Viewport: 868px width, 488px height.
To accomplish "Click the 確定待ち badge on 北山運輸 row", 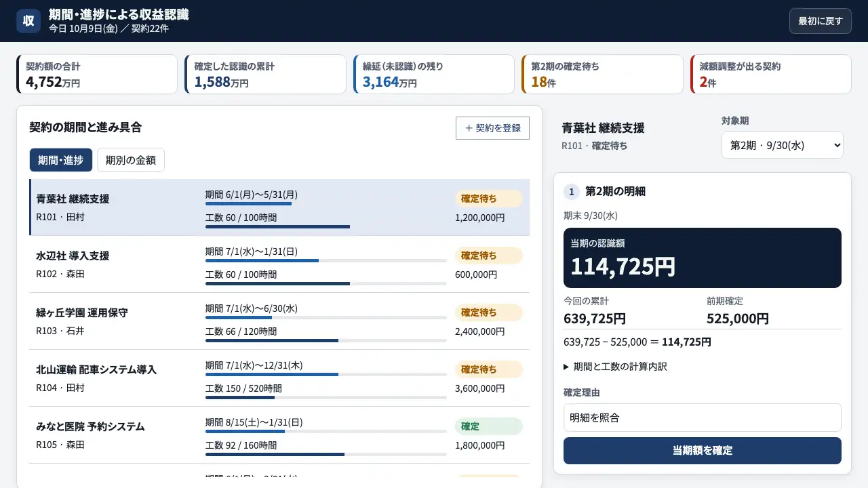I will [489, 369].
